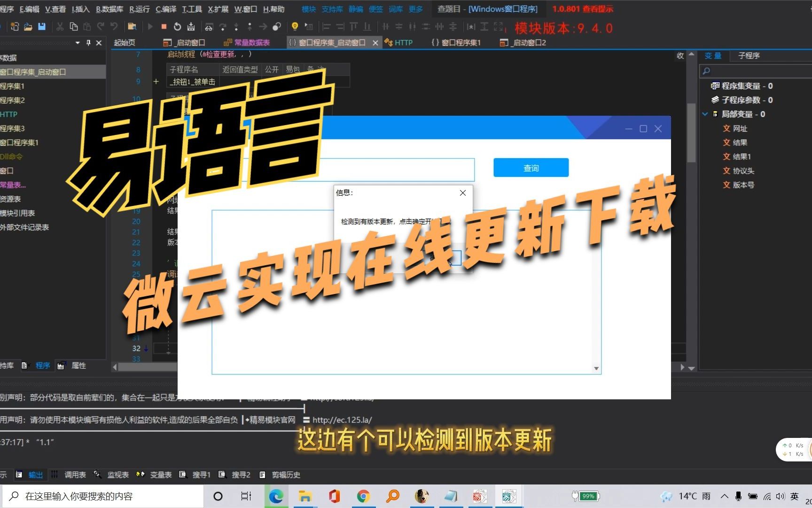Viewport: 812px width, 508px height.
Task: Select the HTTP item in the project tree
Action: click(8, 114)
